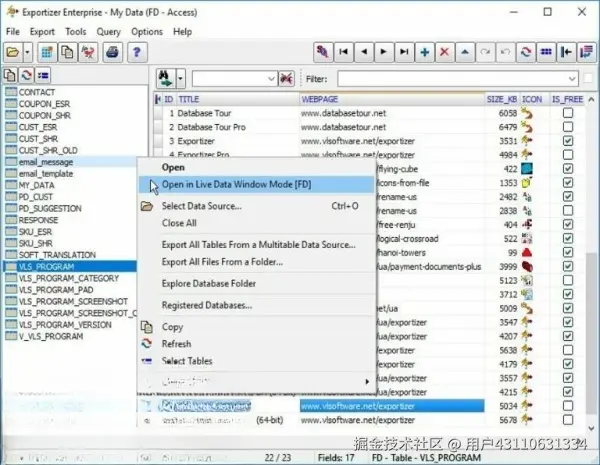Expand the search text combo box
Viewport: 600px width, 465px height.
pyautogui.click(x=271, y=79)
